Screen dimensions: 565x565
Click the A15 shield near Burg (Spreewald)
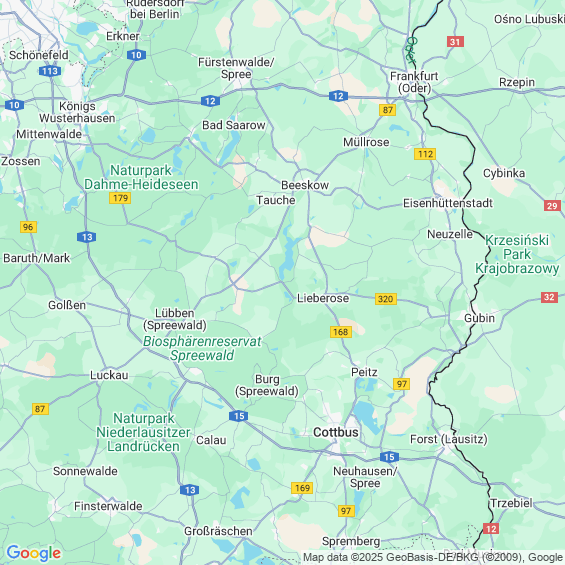(x=239, y=416)
